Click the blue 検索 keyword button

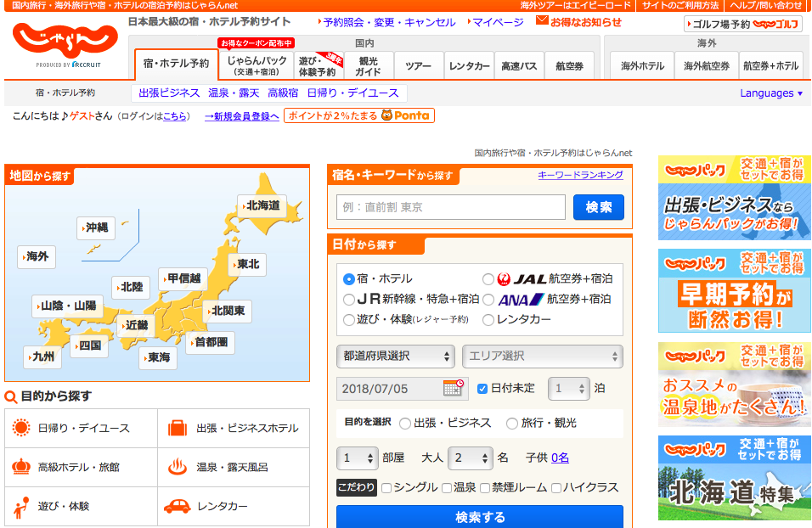(599, 207)
